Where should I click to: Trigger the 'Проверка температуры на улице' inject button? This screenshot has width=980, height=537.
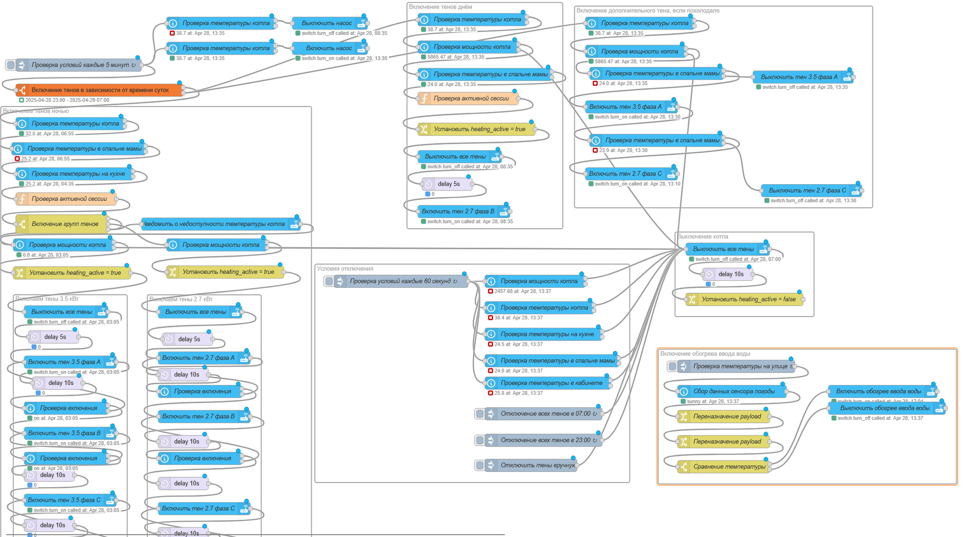click(x=672, y=366)
